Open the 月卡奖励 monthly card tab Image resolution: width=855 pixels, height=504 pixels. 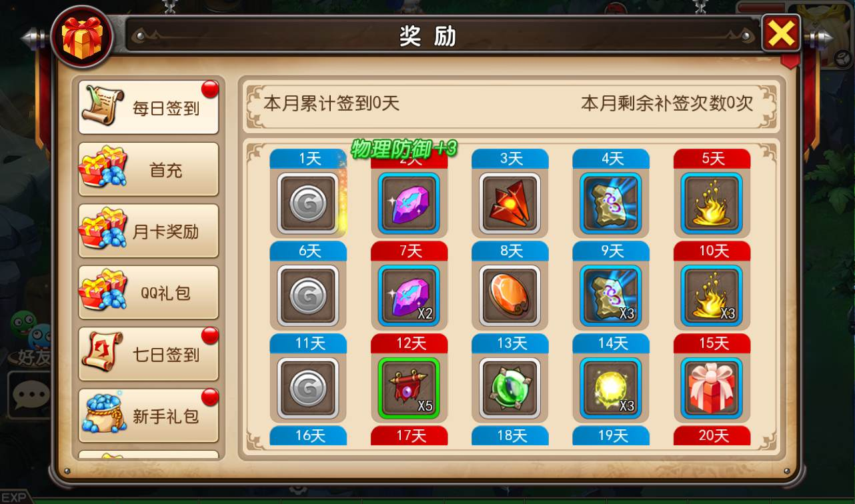pos(149,231)
